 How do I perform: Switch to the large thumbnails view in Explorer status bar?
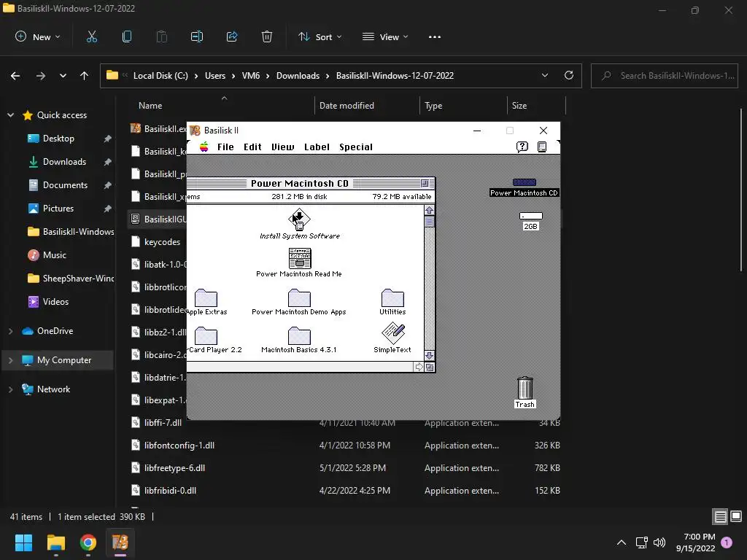coord(736,516)
